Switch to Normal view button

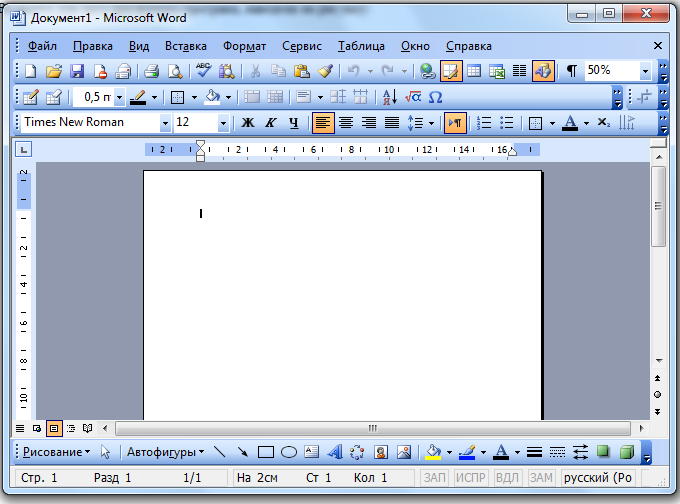[x=20, y=429]
